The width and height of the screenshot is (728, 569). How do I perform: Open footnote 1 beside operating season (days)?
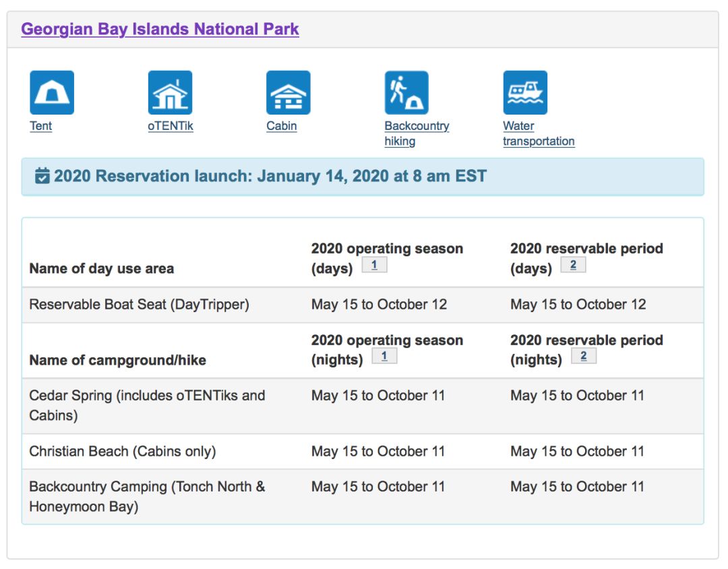click(x=374, y=265)
